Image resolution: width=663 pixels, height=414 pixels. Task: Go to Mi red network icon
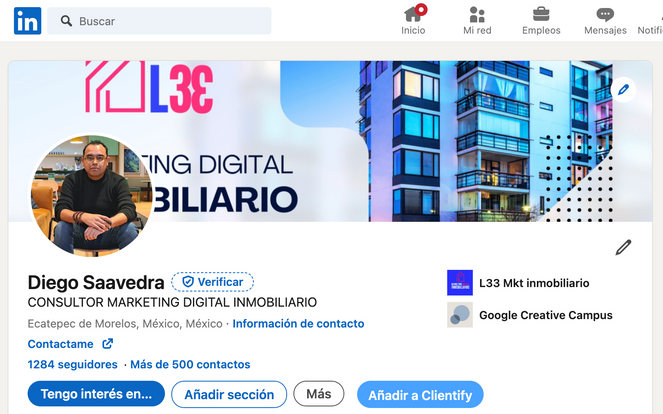[477, 14]
